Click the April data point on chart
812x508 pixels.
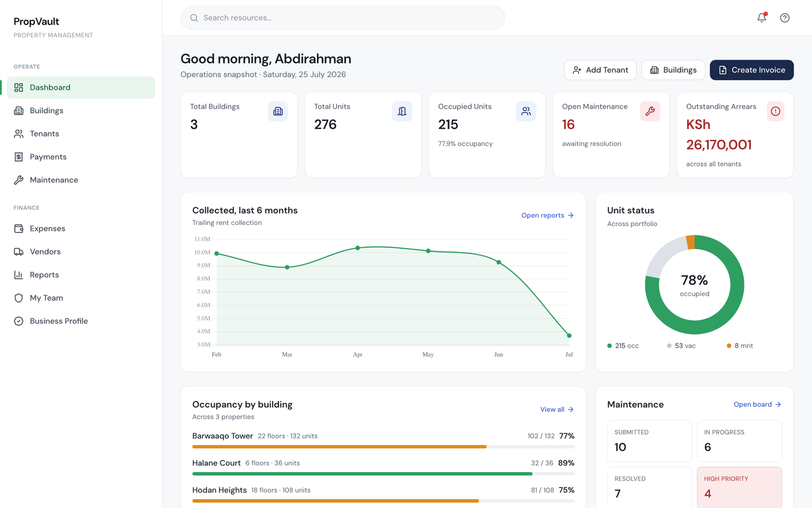[x=358, y=248]
